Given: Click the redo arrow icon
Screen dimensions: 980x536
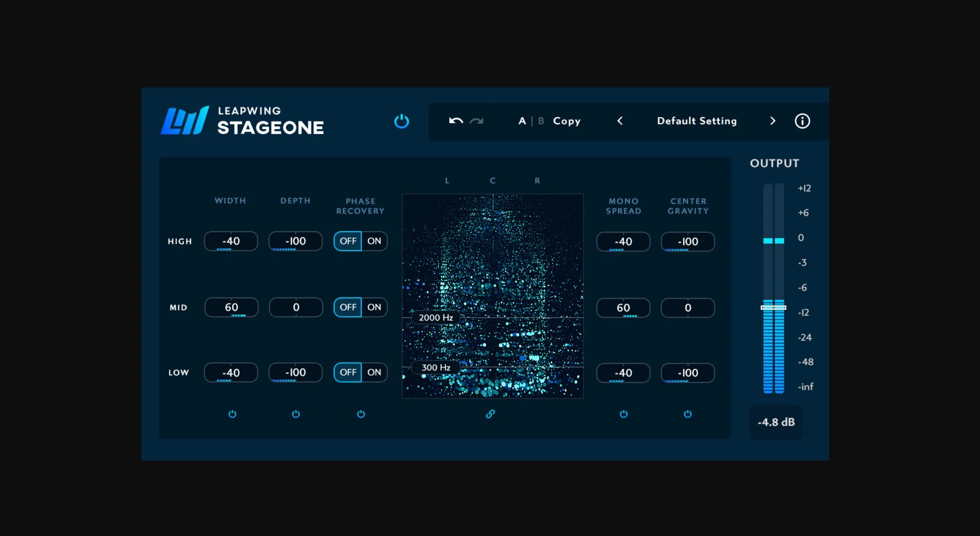Looking at the screenshot, I should [476, 121].
